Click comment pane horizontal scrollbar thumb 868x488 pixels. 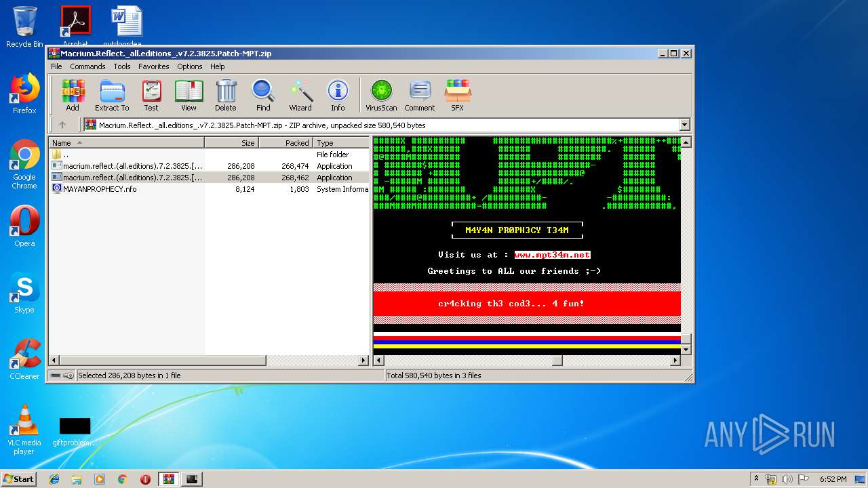click(557, 361)
